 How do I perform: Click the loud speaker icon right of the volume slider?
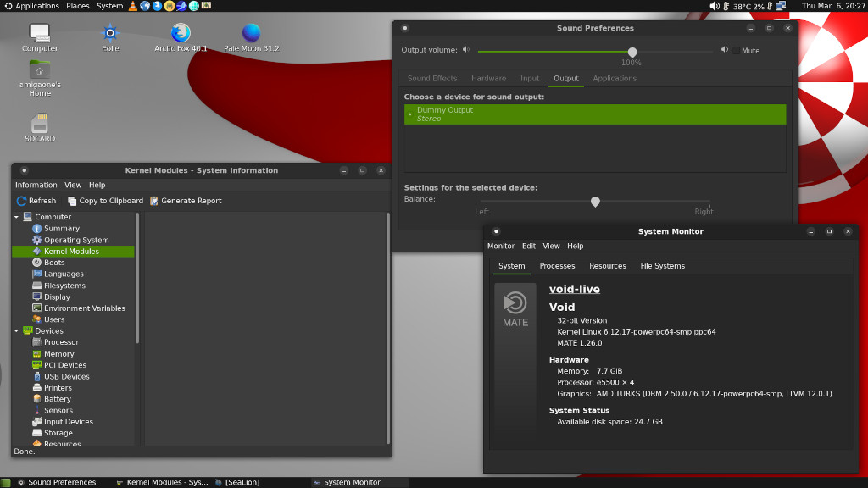pyautogui.click(x=725, y=50)
